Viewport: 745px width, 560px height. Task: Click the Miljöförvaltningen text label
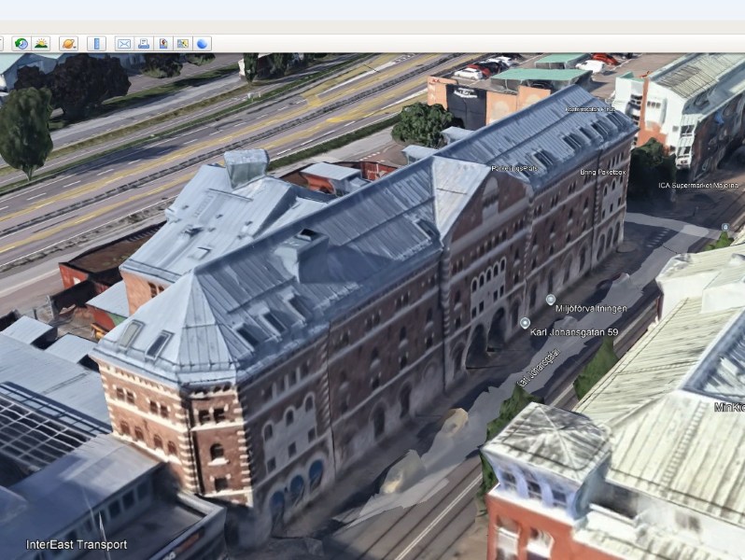pyautogui.click(x=592, y=308)
